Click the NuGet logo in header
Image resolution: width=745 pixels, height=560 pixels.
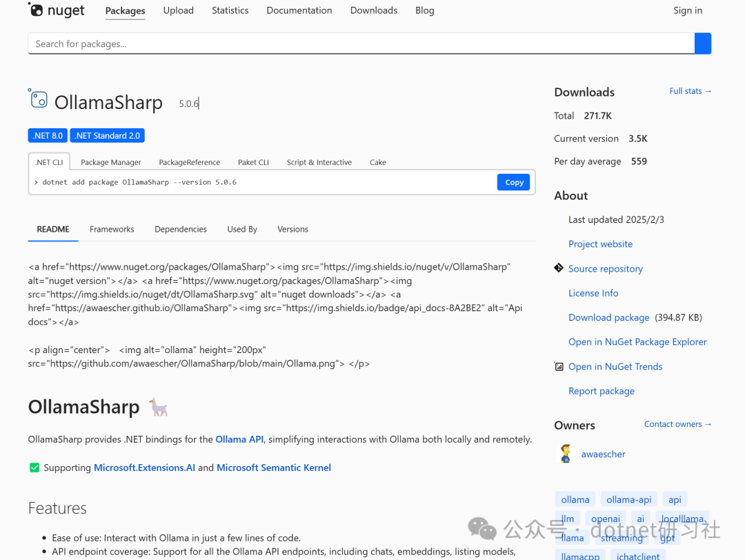click(x=56, y=10)
